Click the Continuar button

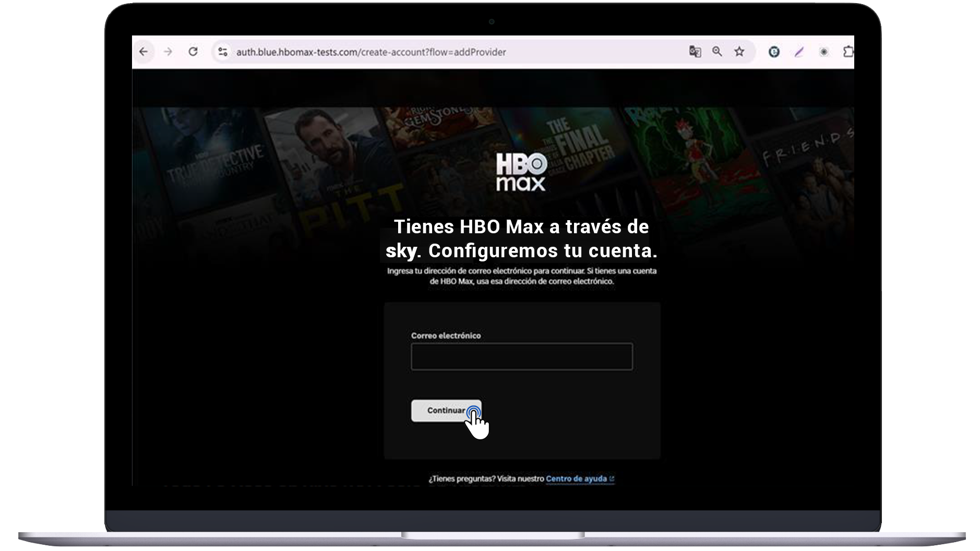click(446, 411)
